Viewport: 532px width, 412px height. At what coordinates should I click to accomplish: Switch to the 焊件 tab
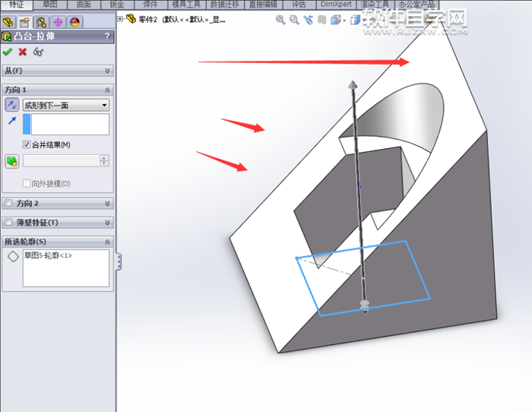150,5
